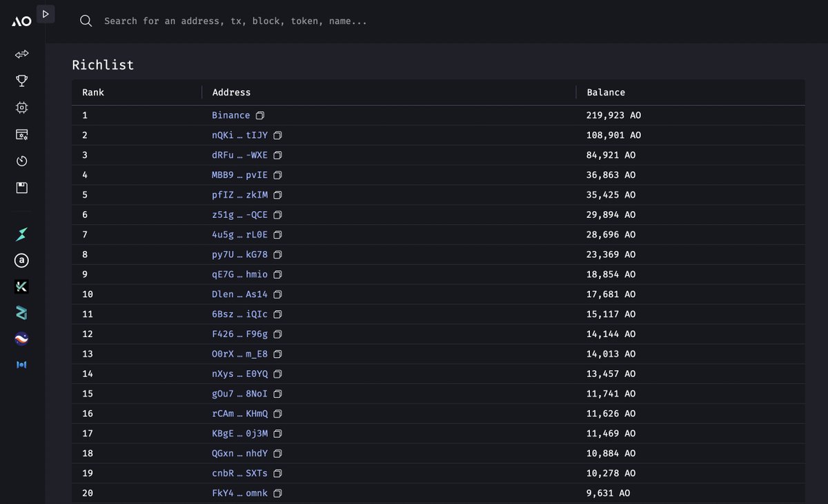828x504 pixels.
Task: Open the z51g … -QCE address link
Action: (239, 215)
